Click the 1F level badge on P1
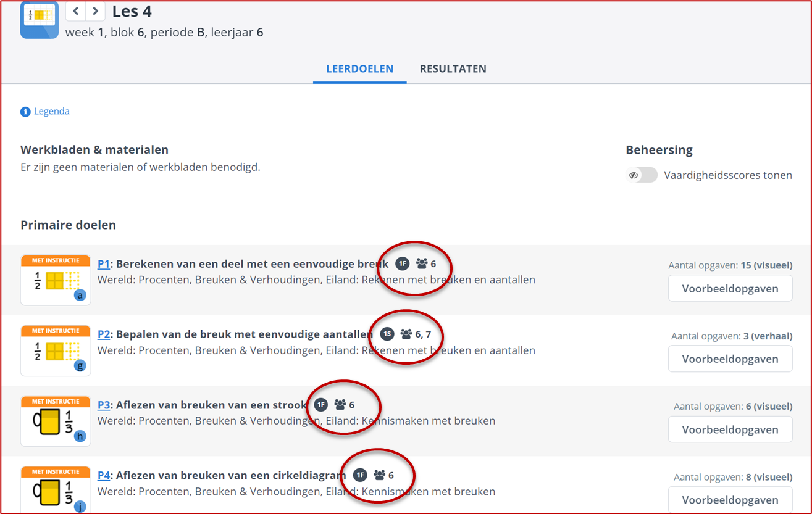 click(402, 264)
